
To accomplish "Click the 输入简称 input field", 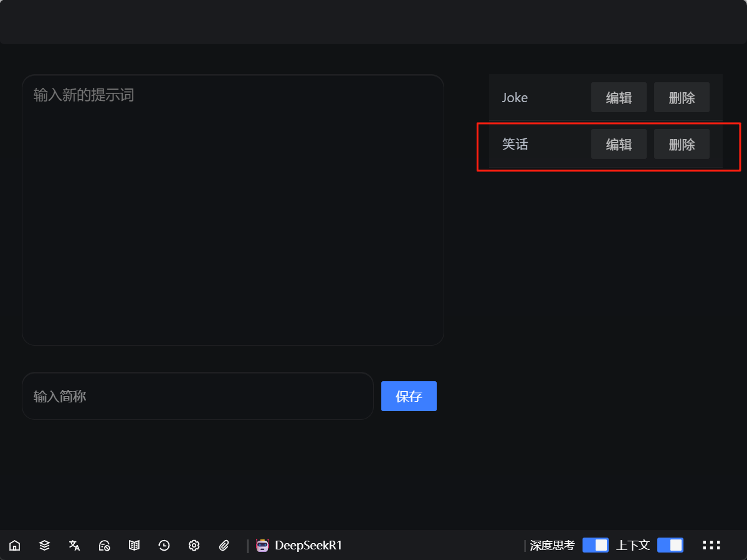I will [x=197, y=396].
